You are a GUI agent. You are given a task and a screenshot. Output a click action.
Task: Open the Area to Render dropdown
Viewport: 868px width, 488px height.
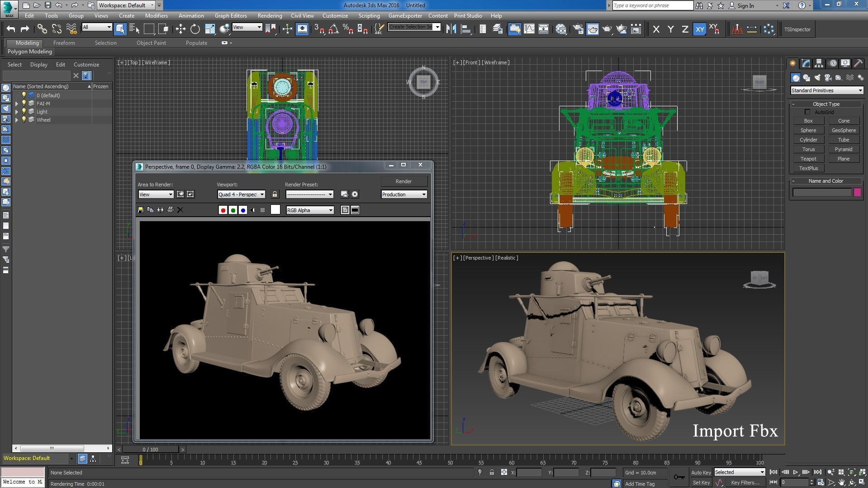point(156,194)
